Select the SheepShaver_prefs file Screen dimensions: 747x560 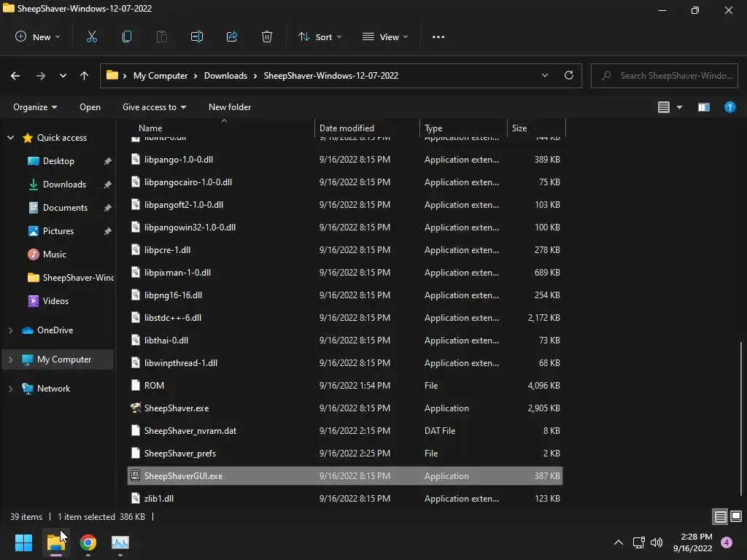(345, 454)
